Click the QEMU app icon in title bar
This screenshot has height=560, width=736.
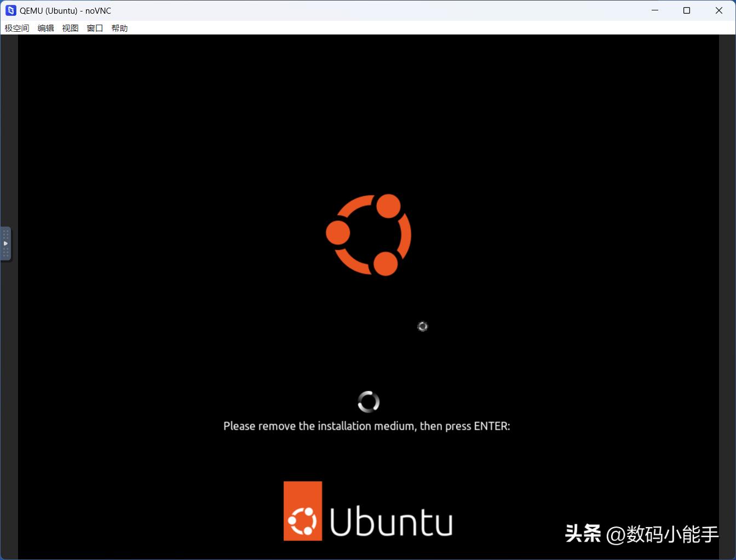tap(10, 10)
